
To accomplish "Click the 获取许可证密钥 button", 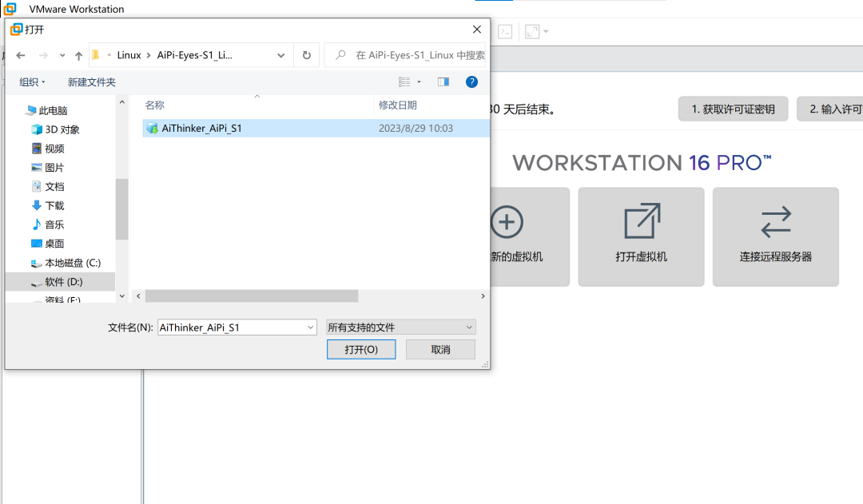I will point(733,109).
